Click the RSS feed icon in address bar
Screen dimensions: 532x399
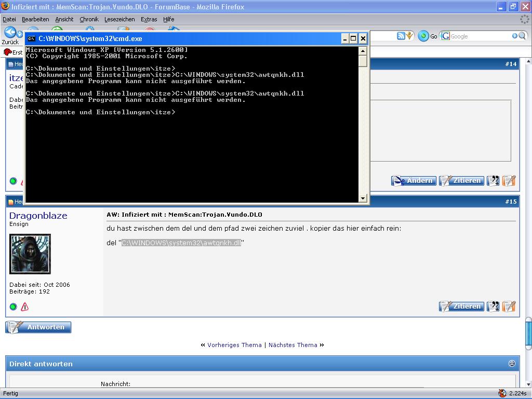(401, 36)
